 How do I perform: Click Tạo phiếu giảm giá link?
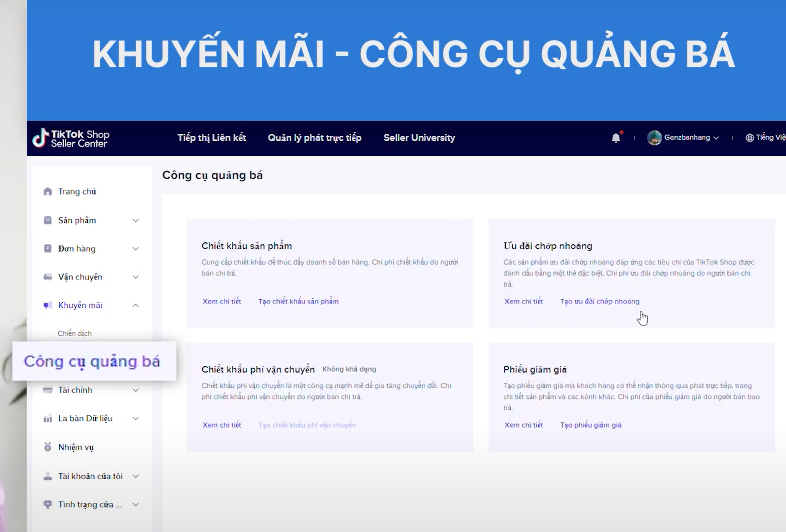pos(591,425)
